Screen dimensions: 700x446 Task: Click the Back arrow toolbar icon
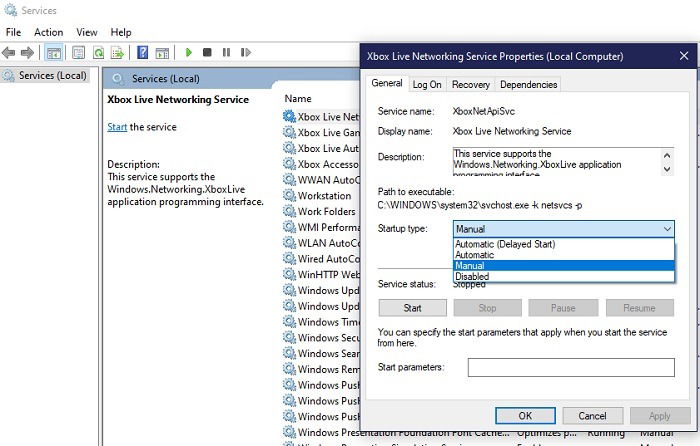pyautogui.click(x=8, y=53)
